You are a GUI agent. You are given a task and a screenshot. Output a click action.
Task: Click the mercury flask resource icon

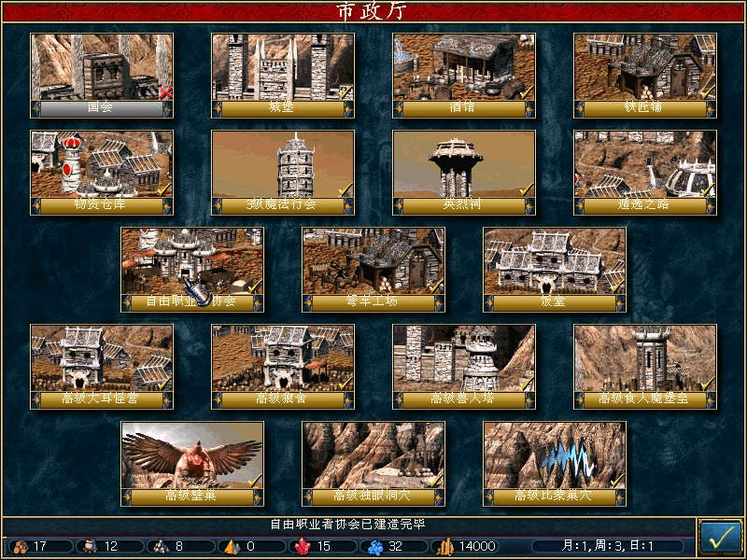coord(90,546)
